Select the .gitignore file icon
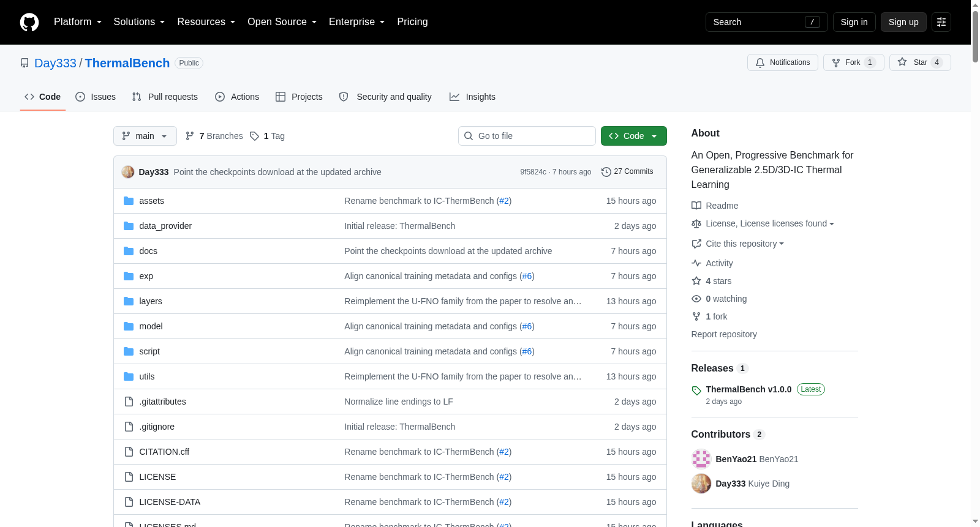The width and height of the screenshot is (980, 527). click(x=129, y=427)
